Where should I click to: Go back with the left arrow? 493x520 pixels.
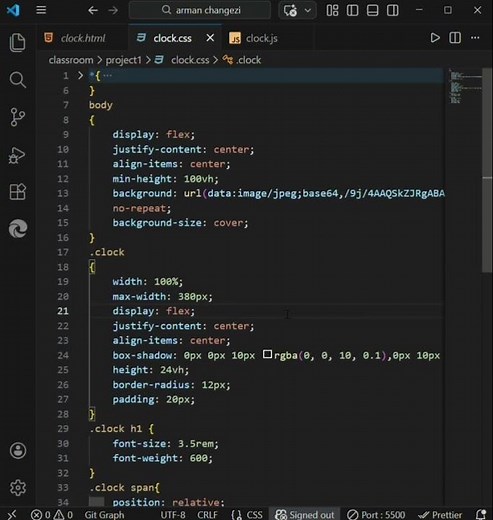point(93,10)
